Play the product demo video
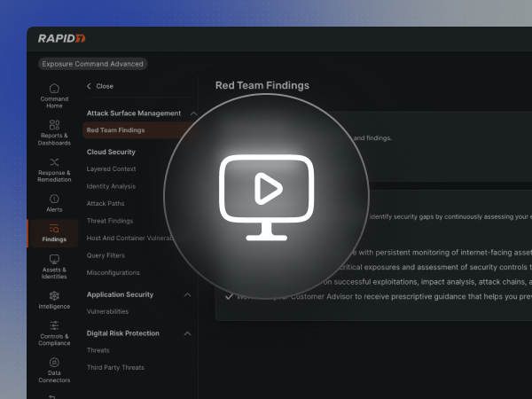The width and height of the screenshot is (532, 399). (266, 188)
